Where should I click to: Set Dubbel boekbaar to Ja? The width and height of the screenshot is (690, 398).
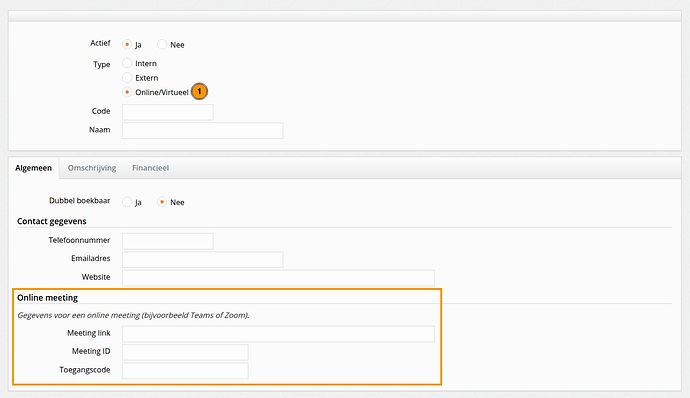pos(127,202)
